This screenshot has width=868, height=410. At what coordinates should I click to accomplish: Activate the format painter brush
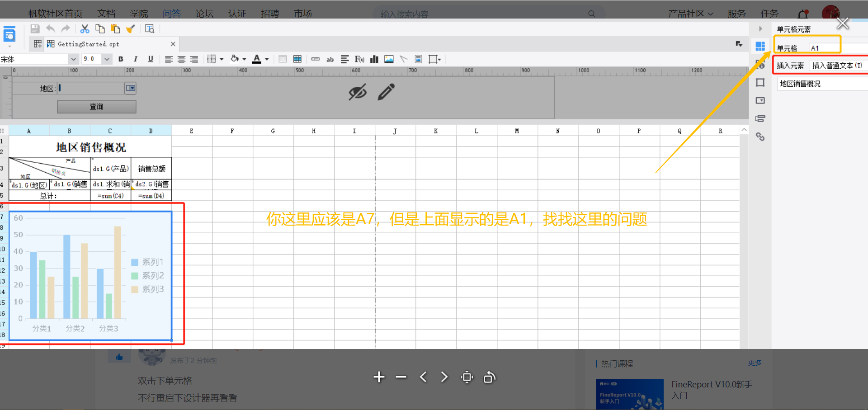pos(131,29)
